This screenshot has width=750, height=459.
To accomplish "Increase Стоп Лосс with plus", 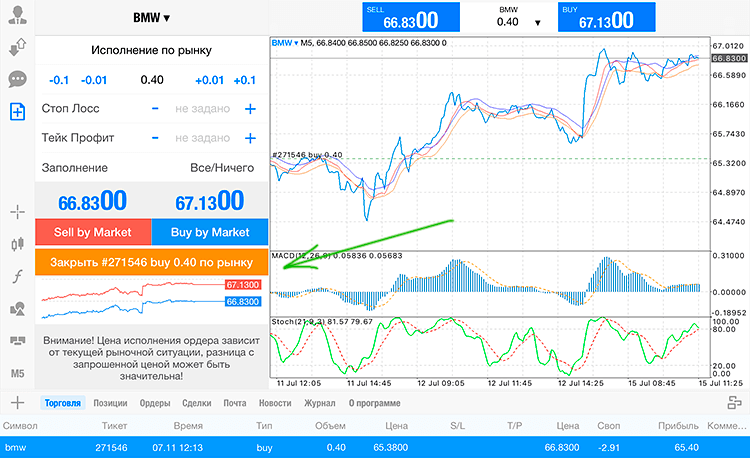I will coord(250,109).
